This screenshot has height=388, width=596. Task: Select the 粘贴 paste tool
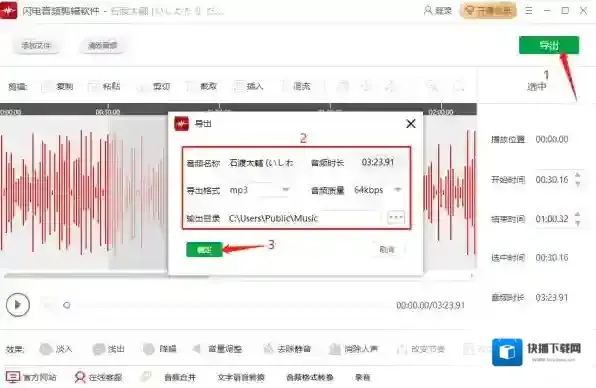click(104, 87)
